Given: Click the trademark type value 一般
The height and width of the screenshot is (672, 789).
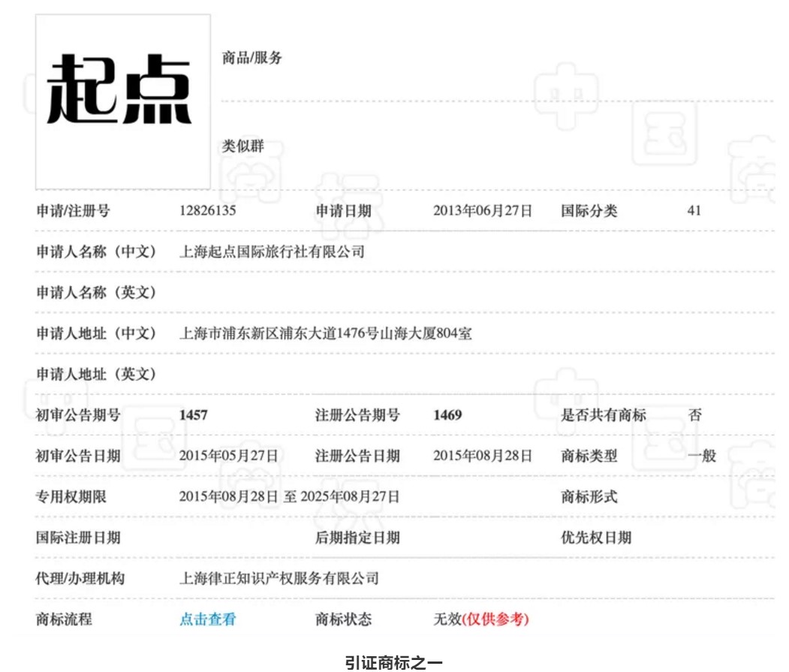Looking at the screenshot, I should [701, 456].
